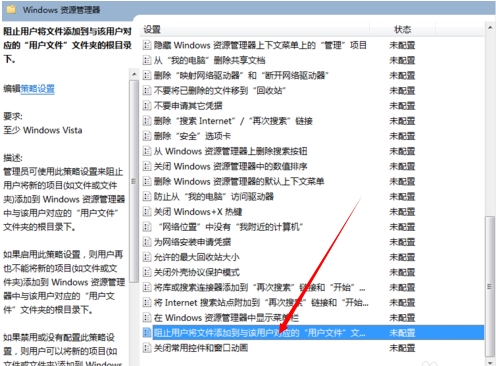Select 删除 Windows 资源管理器的默认上下文菜单
Image resolution: width=496 pixels, height=366 pixels.
coord(239,181)
